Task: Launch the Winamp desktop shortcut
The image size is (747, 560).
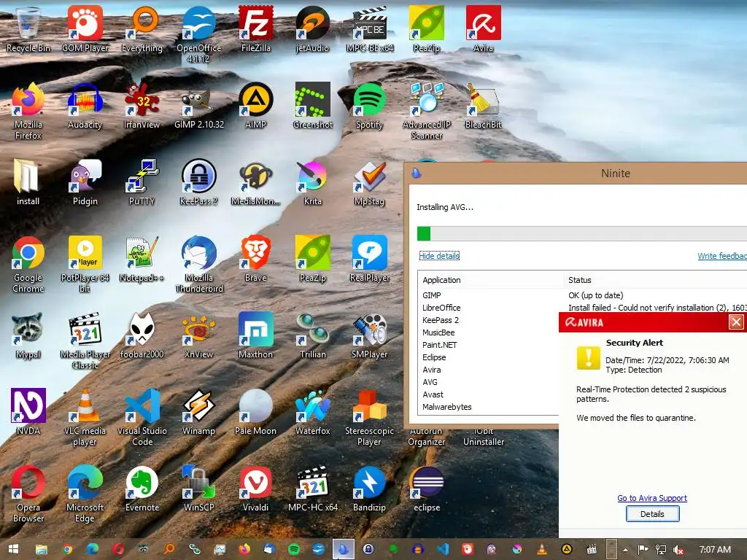Action: [198, 411]
